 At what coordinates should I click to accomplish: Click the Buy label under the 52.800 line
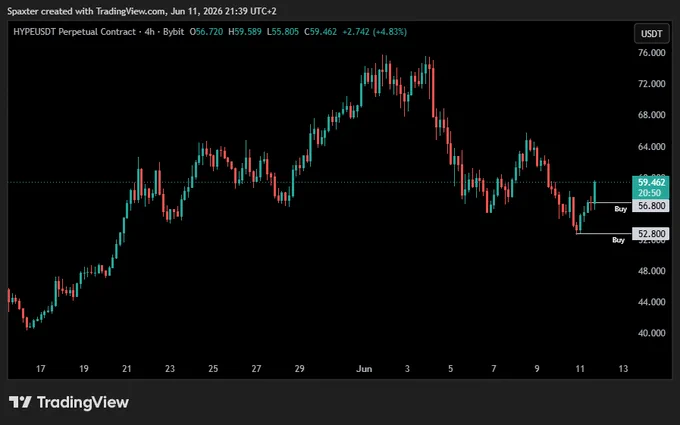coord(618,240)
